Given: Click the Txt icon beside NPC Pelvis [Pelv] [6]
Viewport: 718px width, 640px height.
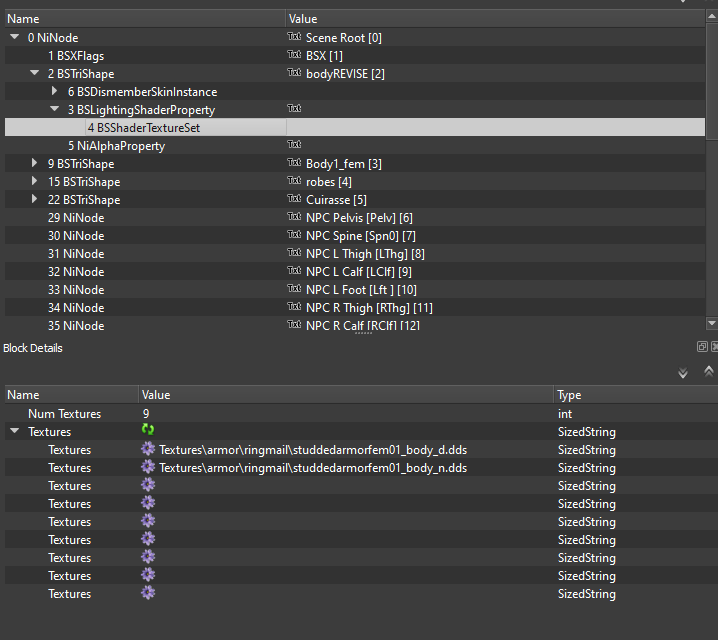Looking at the screenshot, I should pyautogui.click(x=294, y=216).
